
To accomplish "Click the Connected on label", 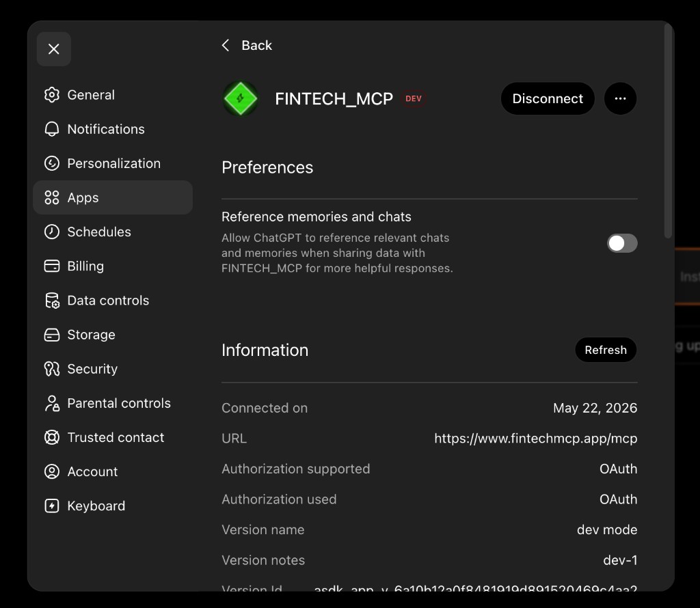I will pyautogui.click(x=265, y=408).
